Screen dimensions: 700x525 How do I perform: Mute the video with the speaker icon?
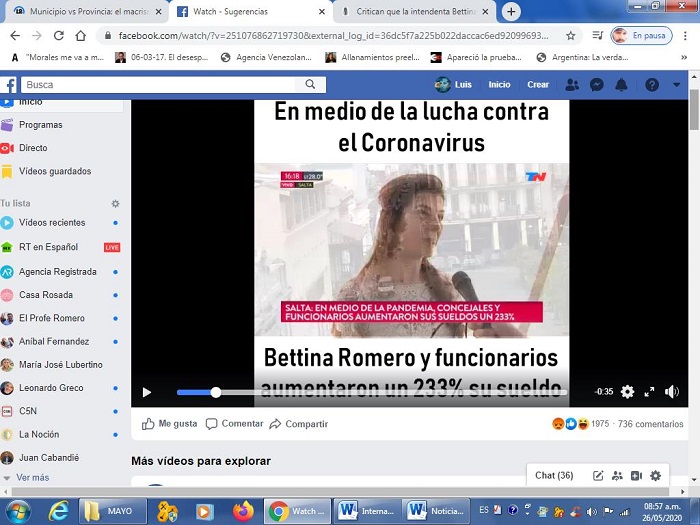pos(671,392)
